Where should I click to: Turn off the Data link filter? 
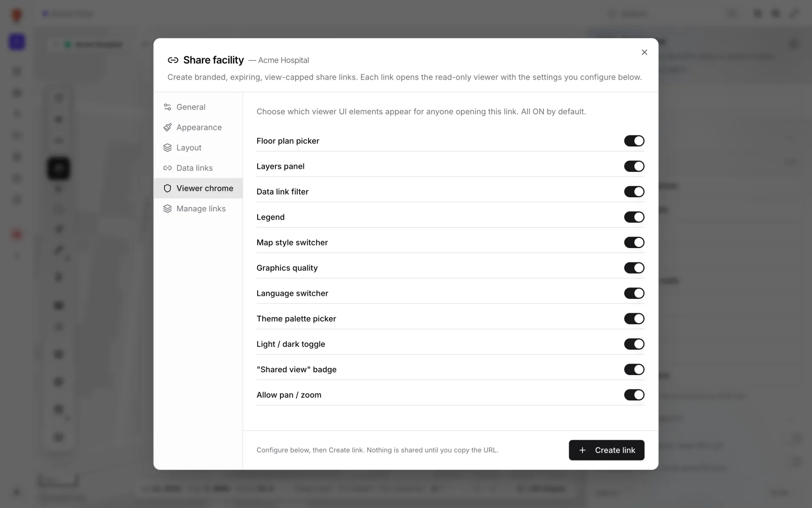pyautogui.click(x=634, y=192)
